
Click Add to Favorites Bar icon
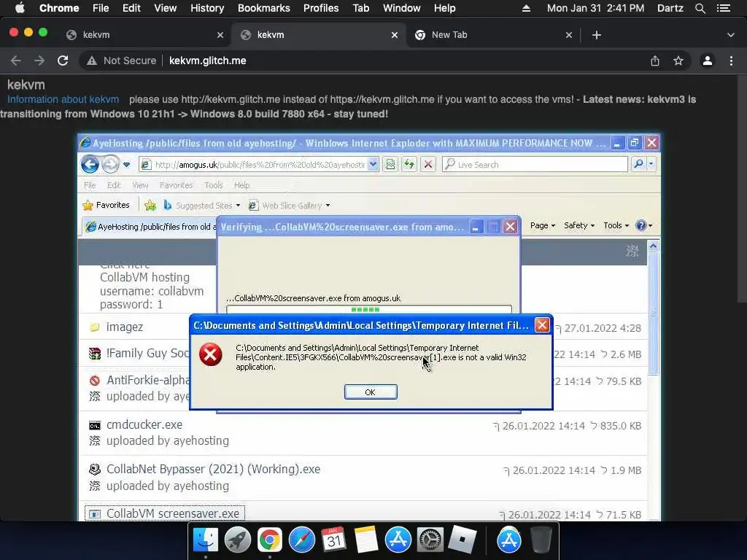[150, 205]
